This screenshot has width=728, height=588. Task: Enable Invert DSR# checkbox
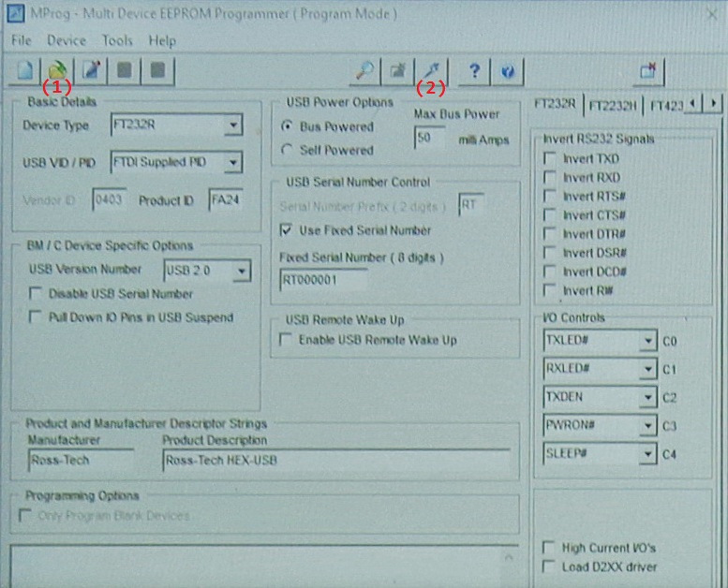[x=550, y=253]
